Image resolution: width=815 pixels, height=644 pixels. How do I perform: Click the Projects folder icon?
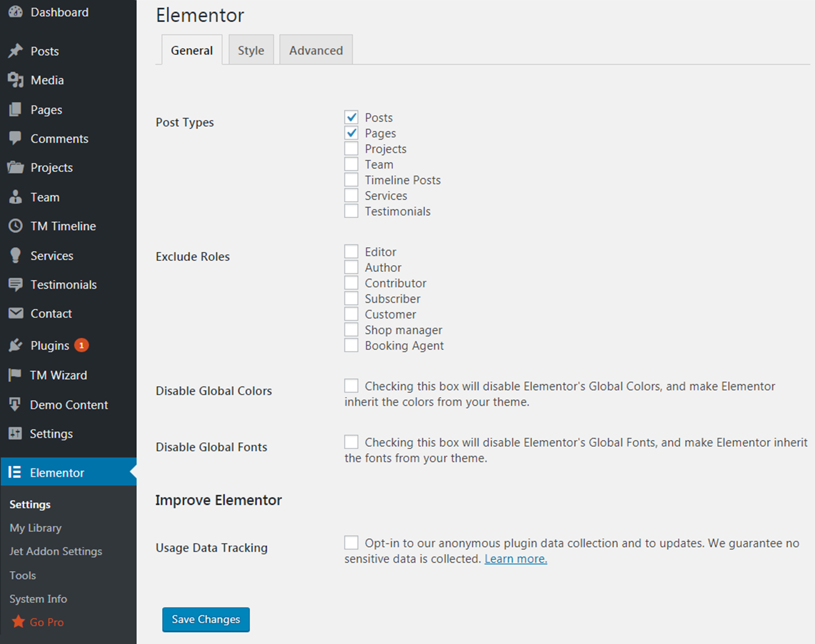[16, 167]
